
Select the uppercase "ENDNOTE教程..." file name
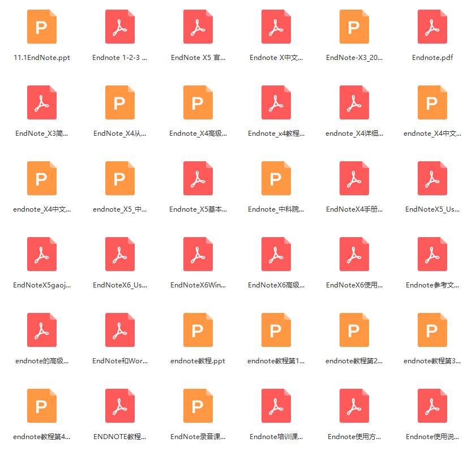pyautogui.click(x=119, y=437)
